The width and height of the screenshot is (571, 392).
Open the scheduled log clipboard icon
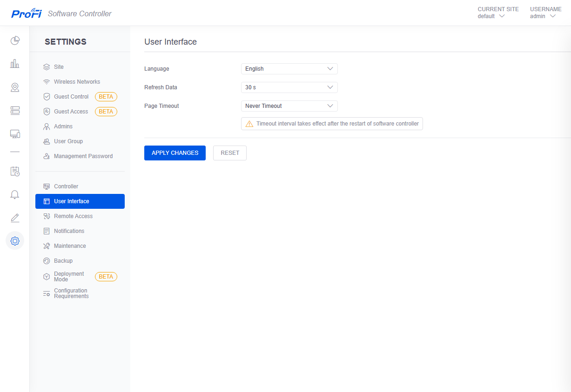point(15,171)
